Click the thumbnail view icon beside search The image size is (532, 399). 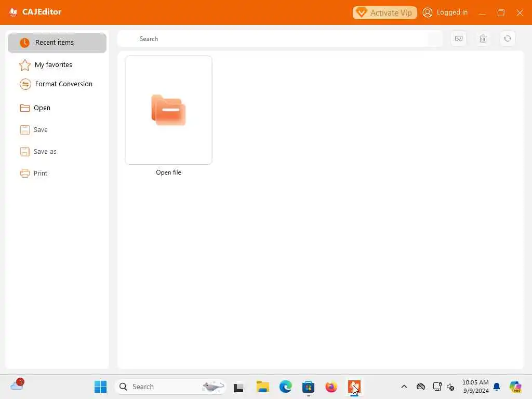459,38
